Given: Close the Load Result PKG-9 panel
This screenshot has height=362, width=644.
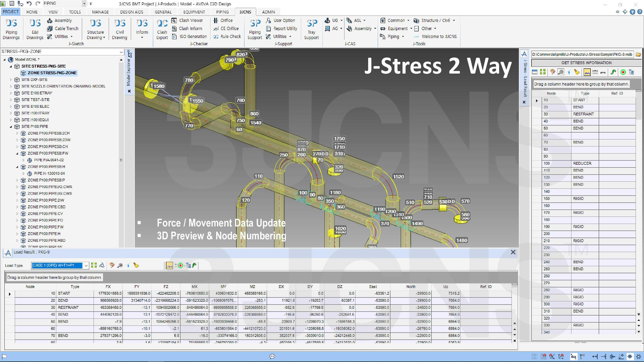Looking at the screenshot, I should 513,252.
